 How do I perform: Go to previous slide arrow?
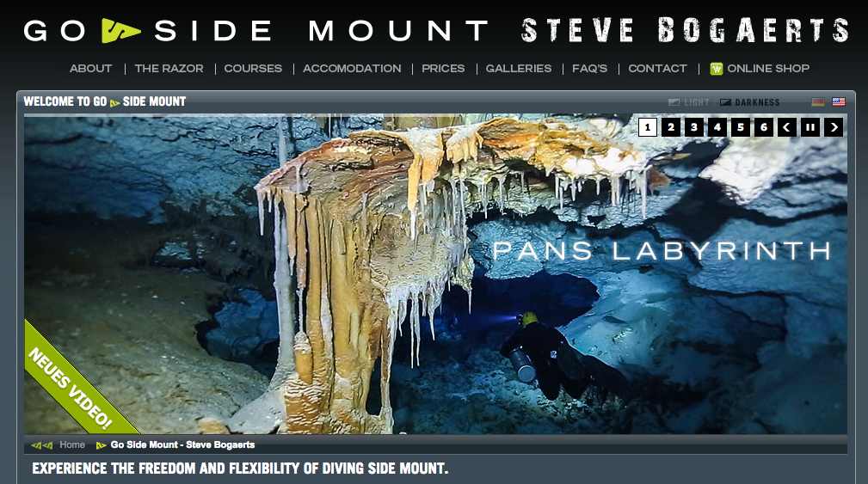[786, 127]
